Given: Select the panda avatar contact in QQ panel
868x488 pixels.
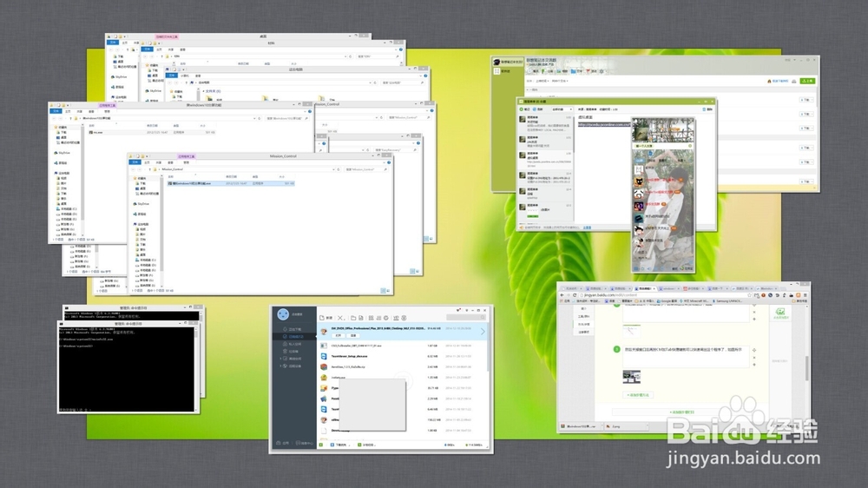Looking at the screenshot, I should (x=639, y=194).
